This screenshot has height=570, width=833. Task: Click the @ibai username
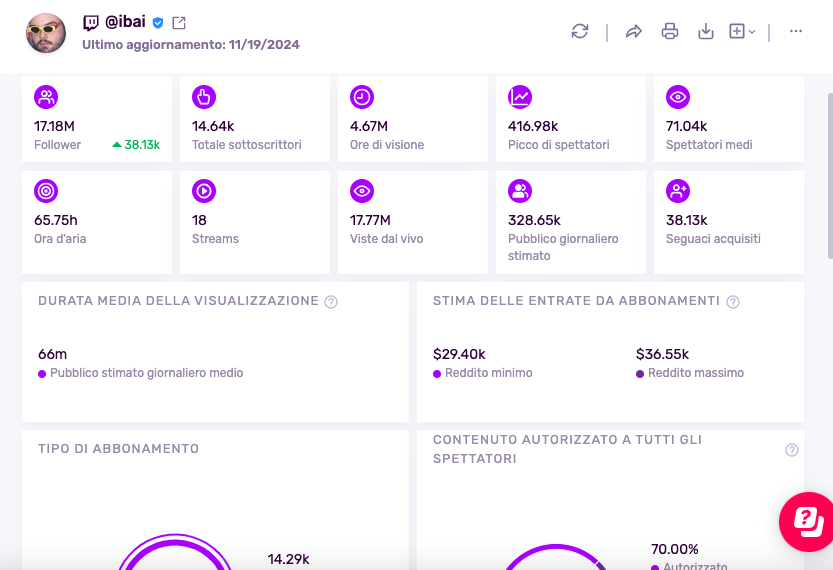click(125, 22)
